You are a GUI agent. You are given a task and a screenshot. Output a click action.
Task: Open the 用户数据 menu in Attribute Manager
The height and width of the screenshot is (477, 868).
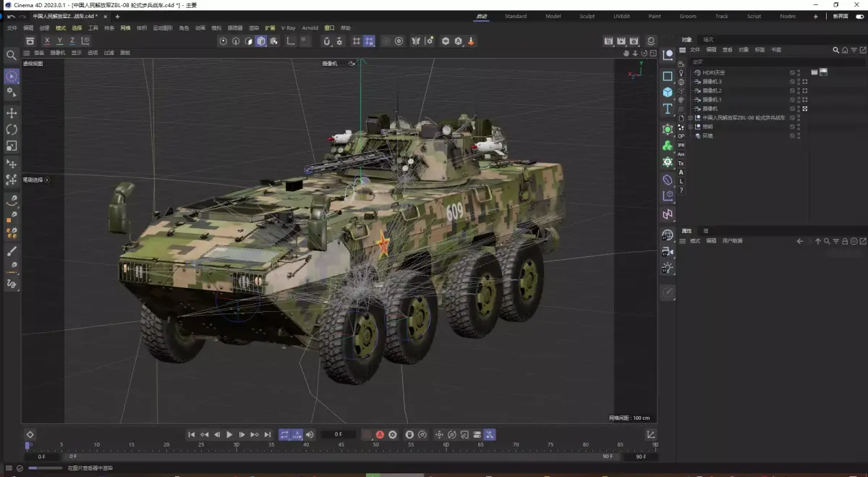[x=733, y=241]
